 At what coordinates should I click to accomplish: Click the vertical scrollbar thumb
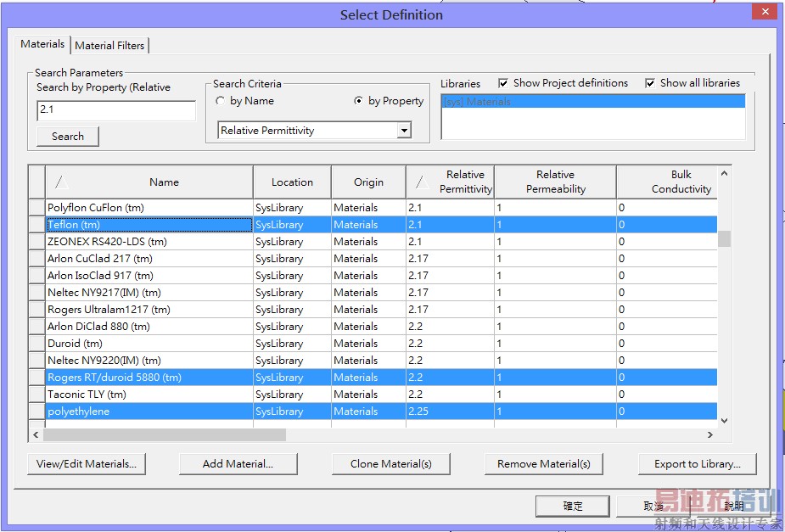[724, 238]
